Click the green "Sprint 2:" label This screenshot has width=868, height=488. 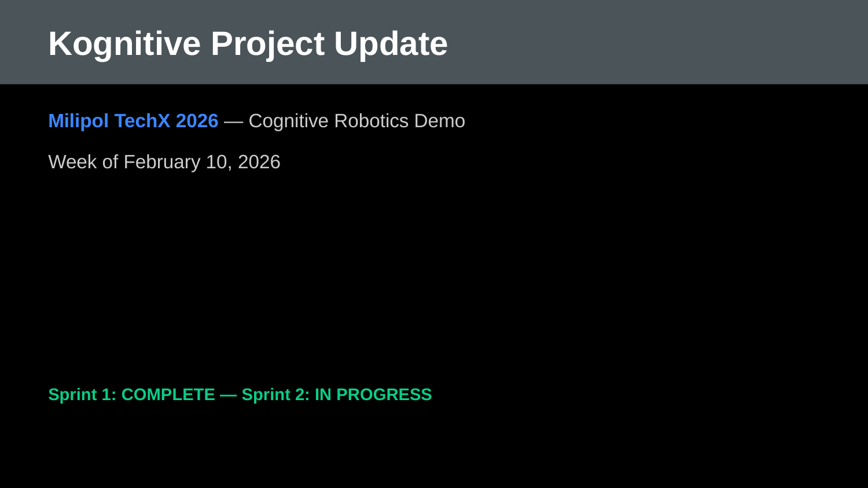tap(275, 394)
